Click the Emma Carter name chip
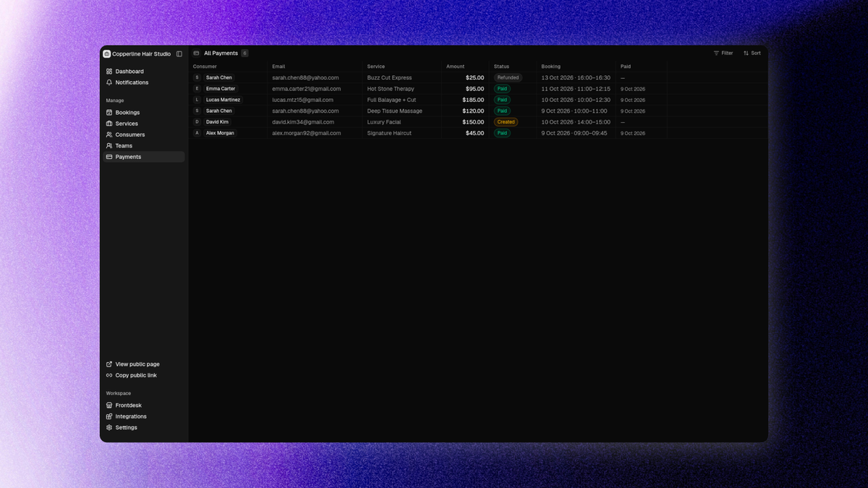The image size is (868, 488). (x=221, y=89)
